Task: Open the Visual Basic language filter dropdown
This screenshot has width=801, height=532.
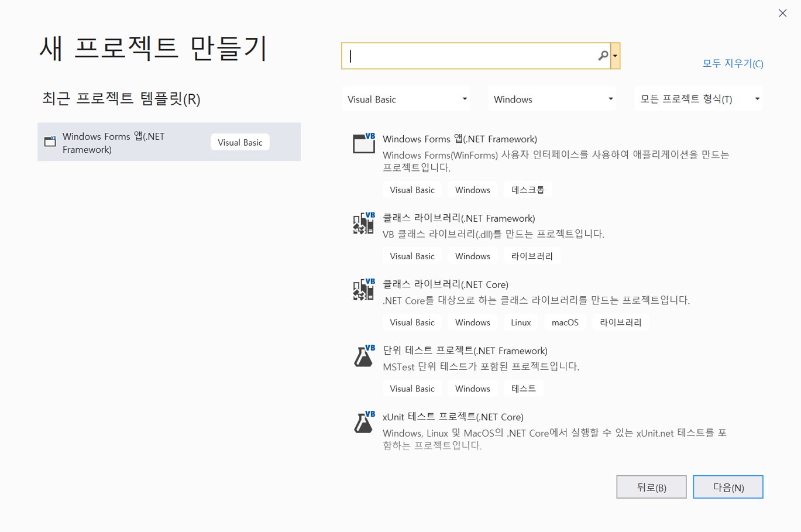Action: coord(405,99)
